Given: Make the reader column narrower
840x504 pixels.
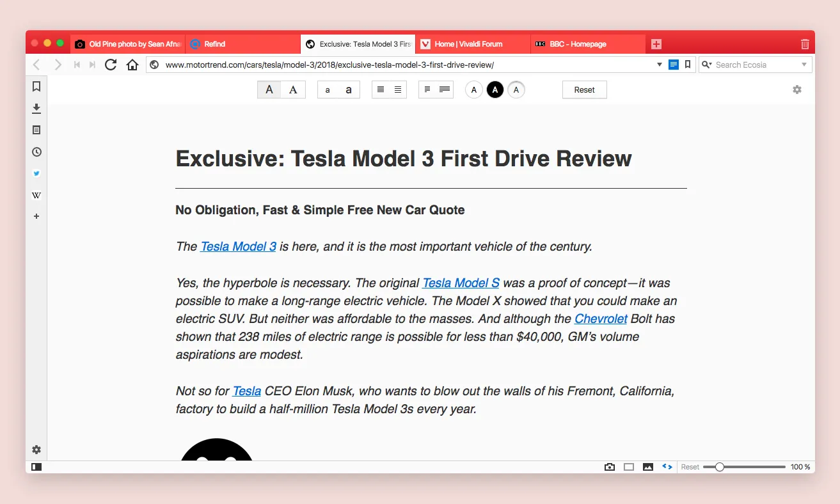Looking at the screenshot, I should click(427, 90).
